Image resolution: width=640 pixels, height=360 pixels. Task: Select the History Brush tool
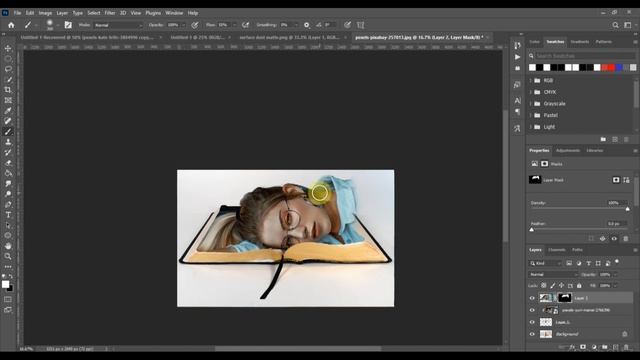[x=8, y=152]
